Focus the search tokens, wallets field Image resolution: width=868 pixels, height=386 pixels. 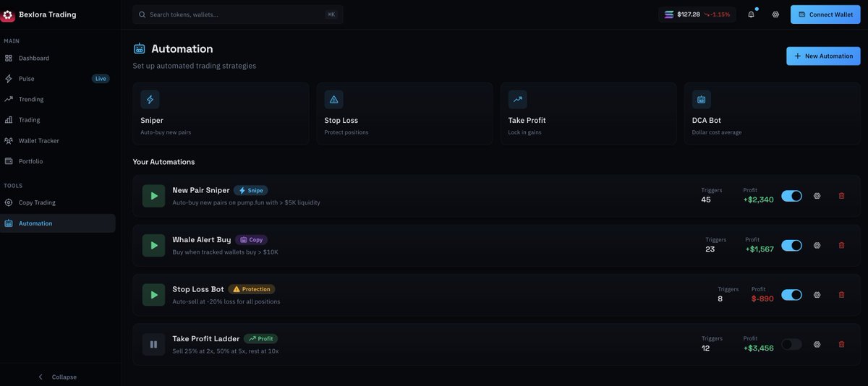[238, 14]
